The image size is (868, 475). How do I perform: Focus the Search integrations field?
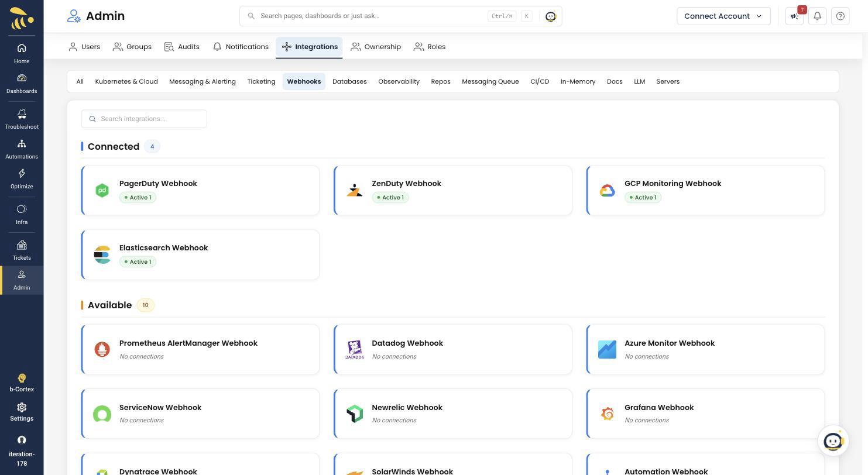coord(144,119)
